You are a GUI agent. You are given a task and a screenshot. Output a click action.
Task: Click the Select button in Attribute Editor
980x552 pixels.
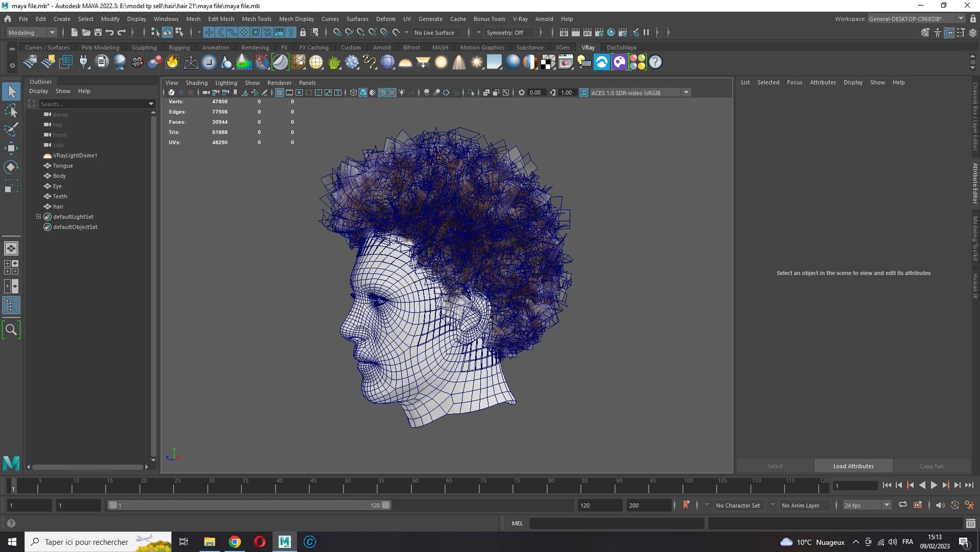(775, 466)
